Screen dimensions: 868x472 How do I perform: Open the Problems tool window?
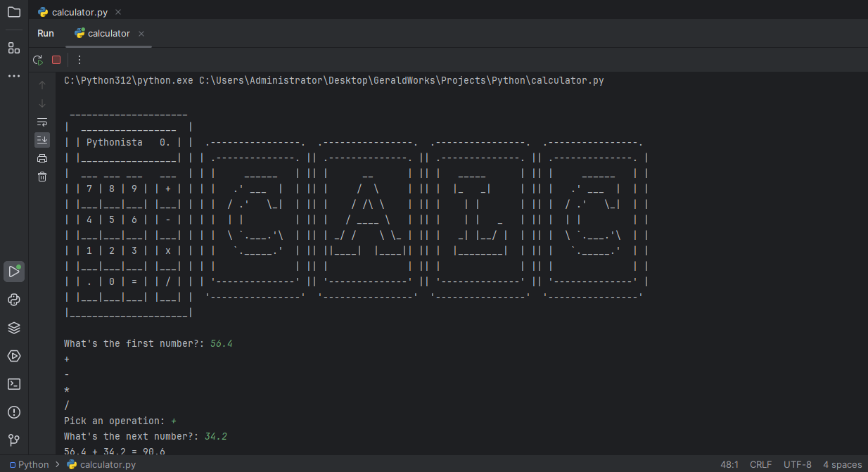tap(14, 412)
